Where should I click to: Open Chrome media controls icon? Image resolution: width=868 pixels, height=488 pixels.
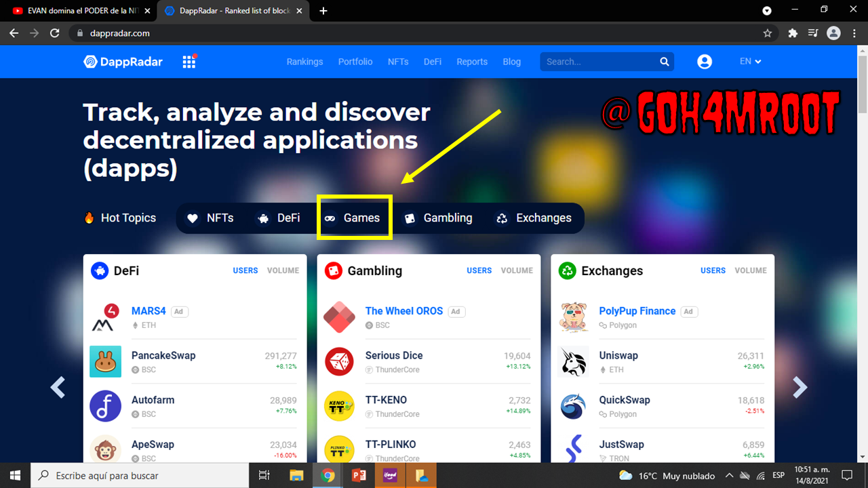[x=813, y=33]
